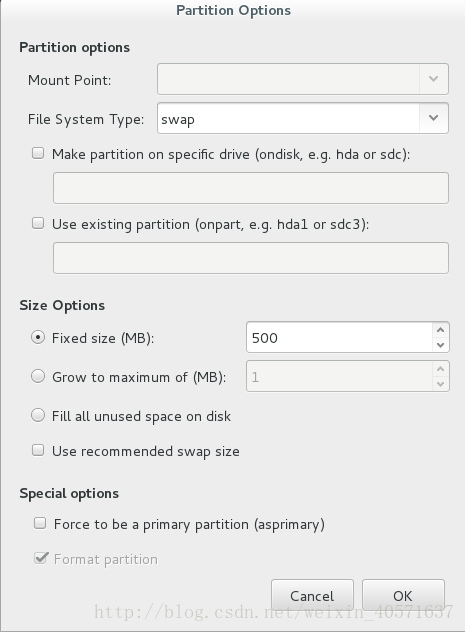This screenshot has height=632, width=465.
Task: Focus the Fixed size field showing 500
Action: [x=340, y=337]
